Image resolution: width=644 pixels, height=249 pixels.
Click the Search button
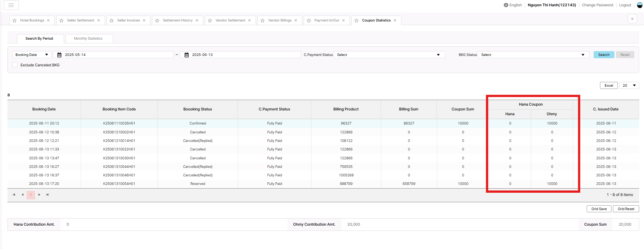(604, 55)
